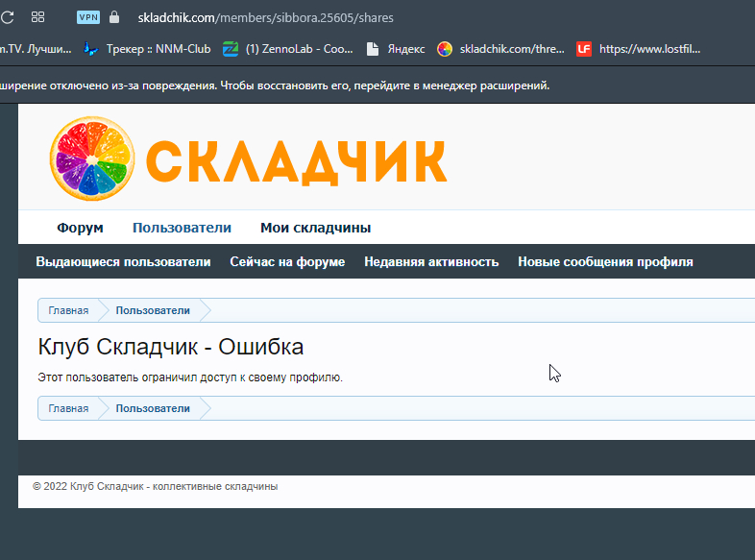Click the footer '© 2022 Клуб Складчик' text
This screenshot has width=755, height=560.
pyautogui.click(x=155, y=486)
